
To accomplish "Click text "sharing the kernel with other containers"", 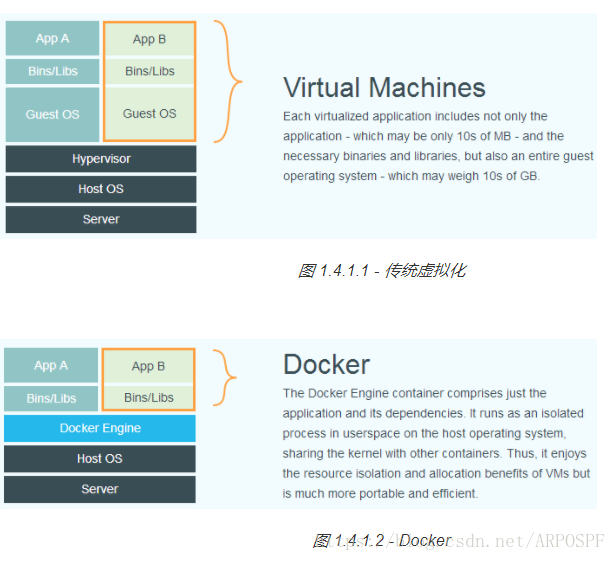I will click(391, 453).
